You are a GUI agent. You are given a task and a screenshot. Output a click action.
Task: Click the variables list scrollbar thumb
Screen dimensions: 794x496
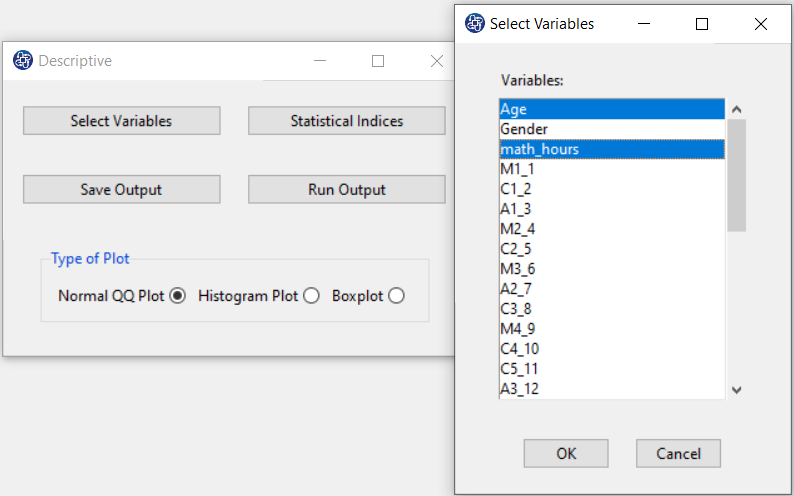point(737,176)
